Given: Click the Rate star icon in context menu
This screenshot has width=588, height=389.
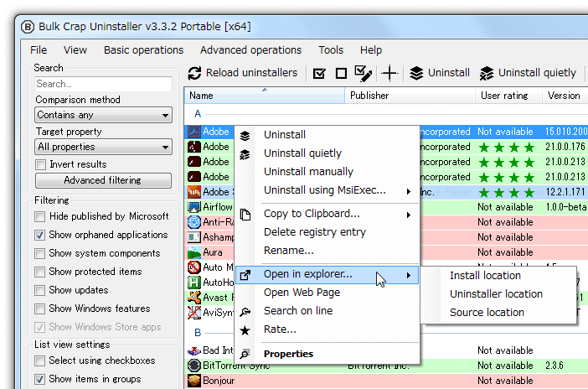Looking at the screenshot, I should (245, 330).
